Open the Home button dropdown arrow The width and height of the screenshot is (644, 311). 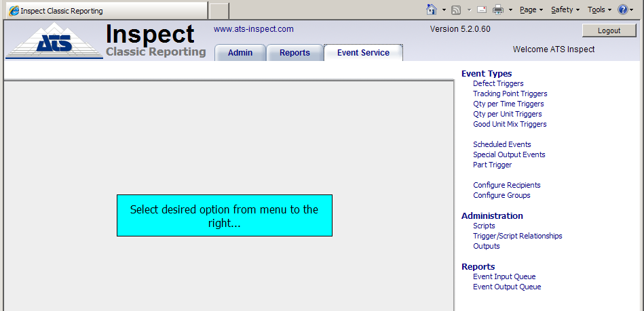click(444, 10)
